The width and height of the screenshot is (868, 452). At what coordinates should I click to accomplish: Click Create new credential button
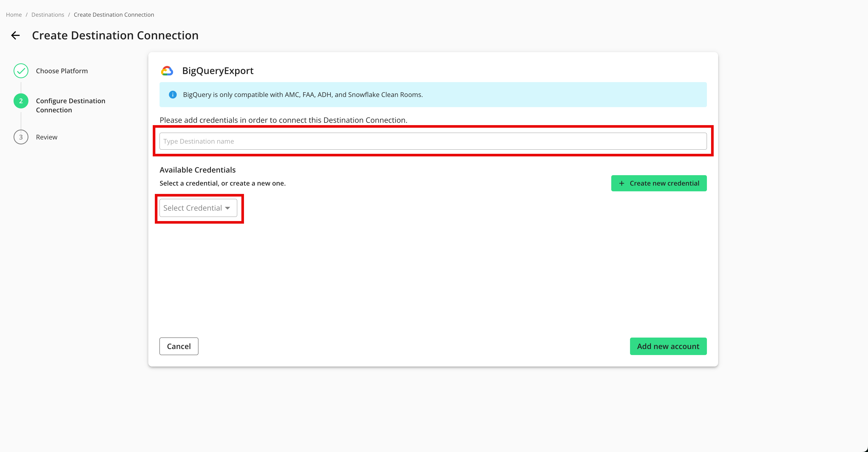tap(659, 183)
